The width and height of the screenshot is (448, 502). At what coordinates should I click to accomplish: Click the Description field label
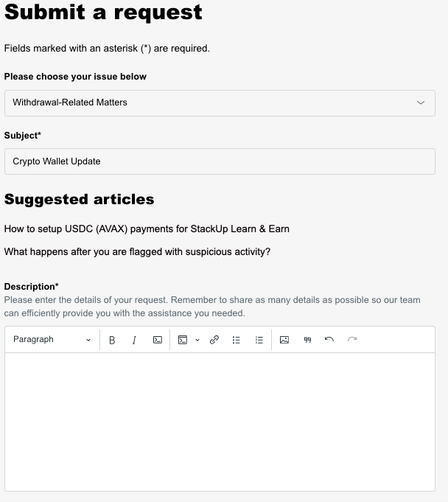coord(32,287)
